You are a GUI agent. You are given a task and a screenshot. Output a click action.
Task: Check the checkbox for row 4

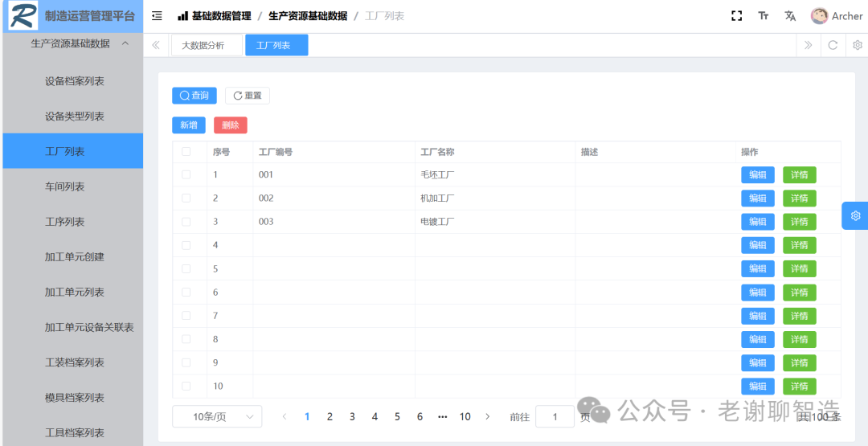186,244
